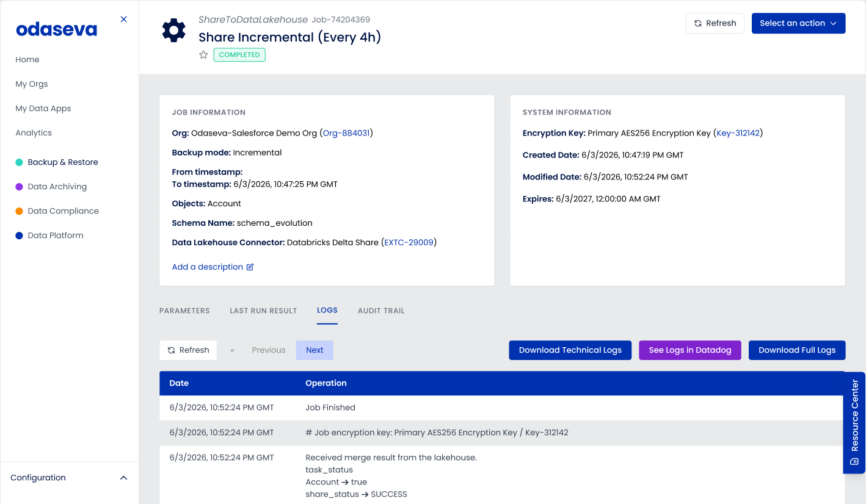Viewport: 866px width, 504px height.
Task: Open Data Compliance section
Action: [64, 211]
